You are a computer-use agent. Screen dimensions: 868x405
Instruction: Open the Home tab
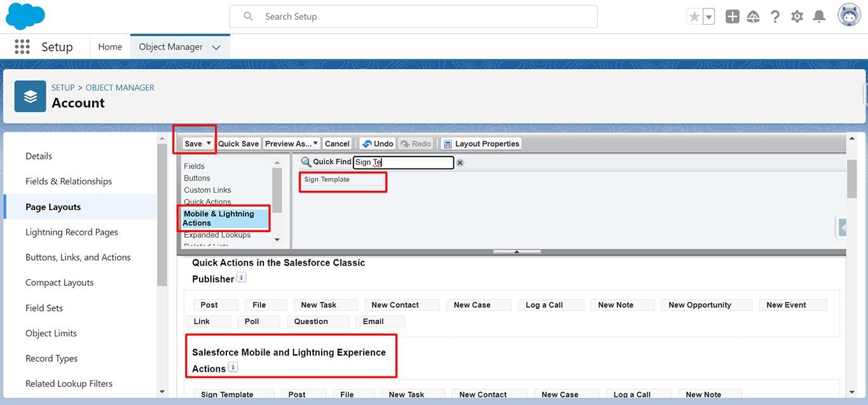110,46
